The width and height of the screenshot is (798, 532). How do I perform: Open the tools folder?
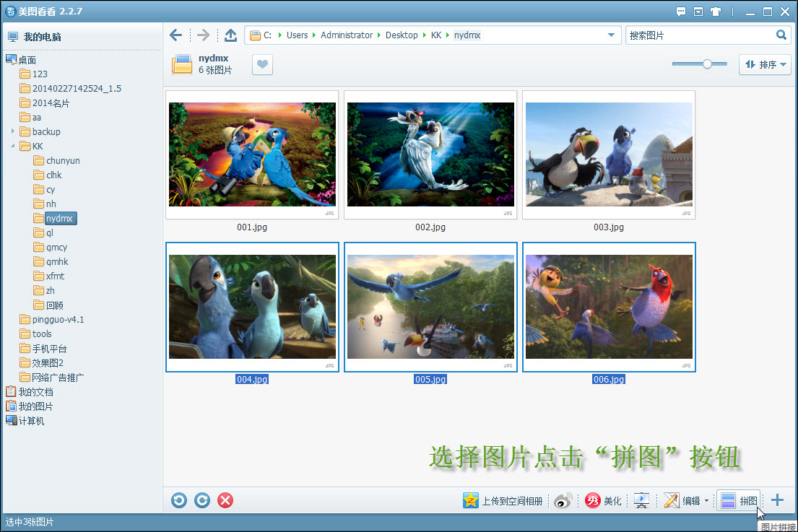42,334
